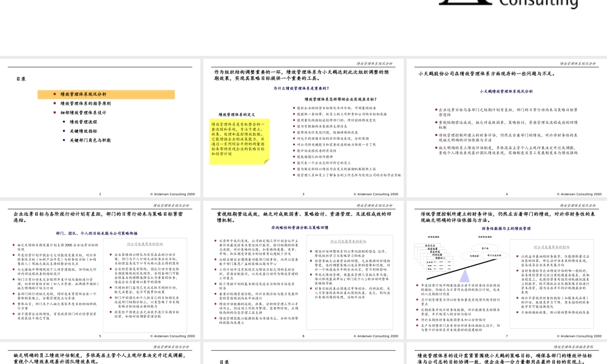Open slide 4 thumbnail about 小天鹅股份公司

(507, 128)
